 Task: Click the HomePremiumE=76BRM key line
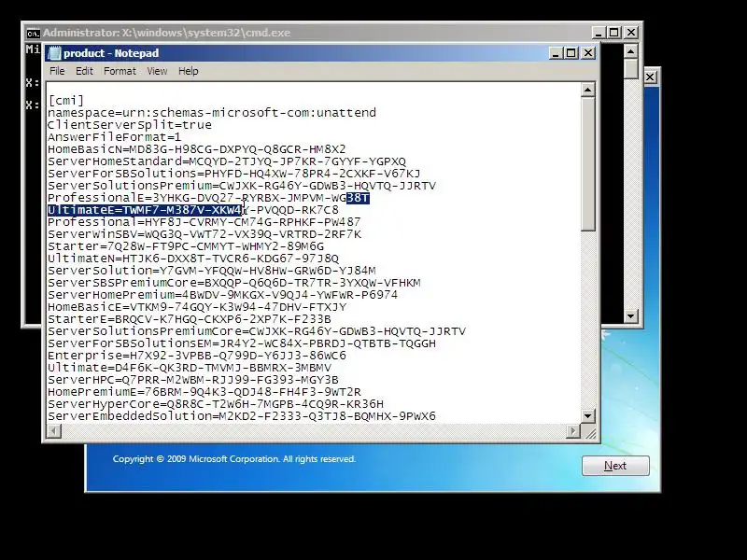click(204, 392)
